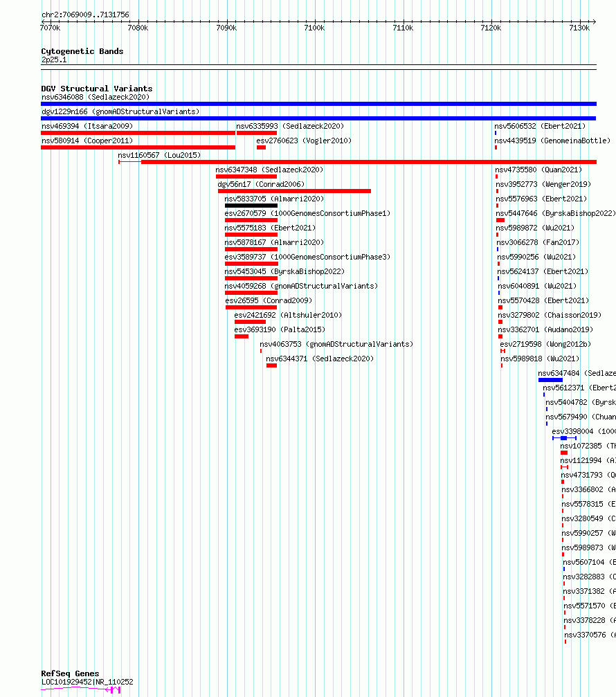Open LOC101929452|NR_110252 RefSeq gene
Image resolution: width=616 pixels, height=697 pixels.
pos(87,682)
